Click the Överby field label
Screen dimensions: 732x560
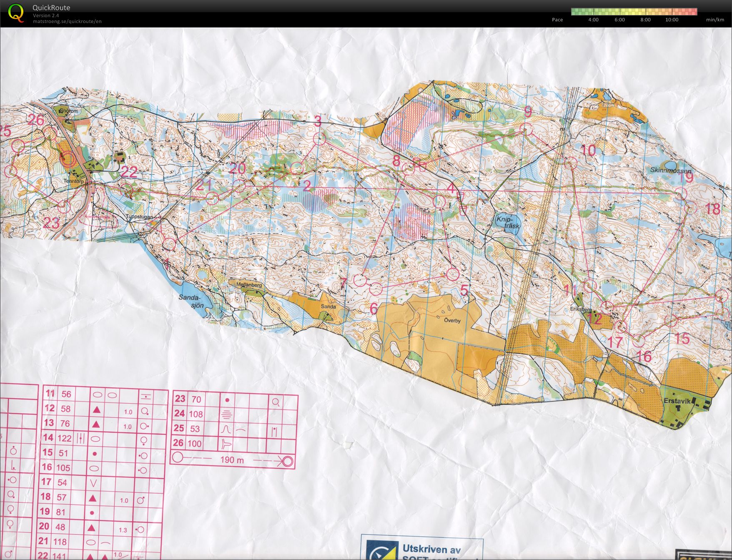[452, 320]
